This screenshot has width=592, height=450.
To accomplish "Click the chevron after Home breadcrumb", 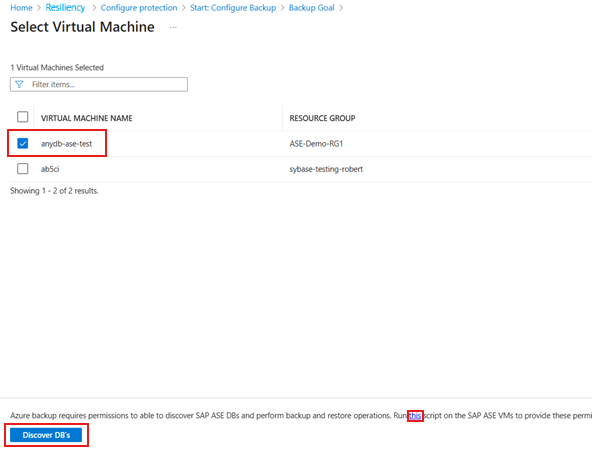I will (x=39, y=8).
